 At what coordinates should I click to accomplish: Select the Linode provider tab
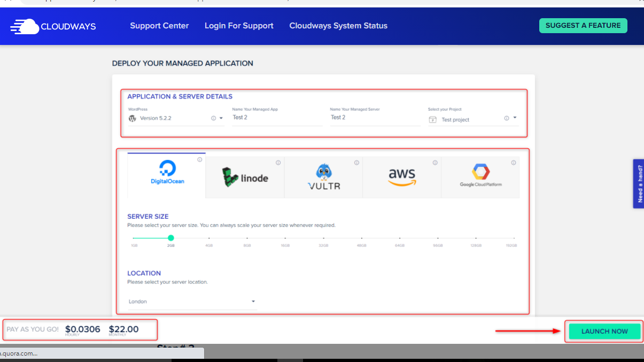point(245,178)
